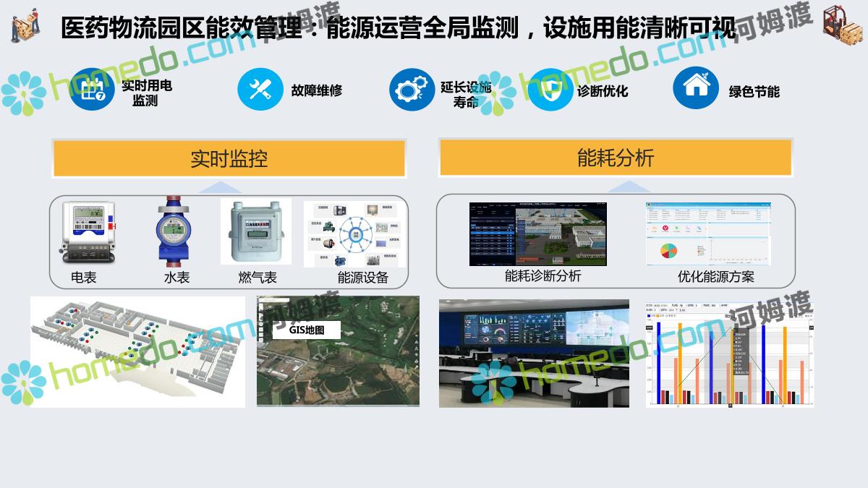The image size is (868, 488).
Task: Click the 绿色节能 text label
Action: tap(754, 92)
